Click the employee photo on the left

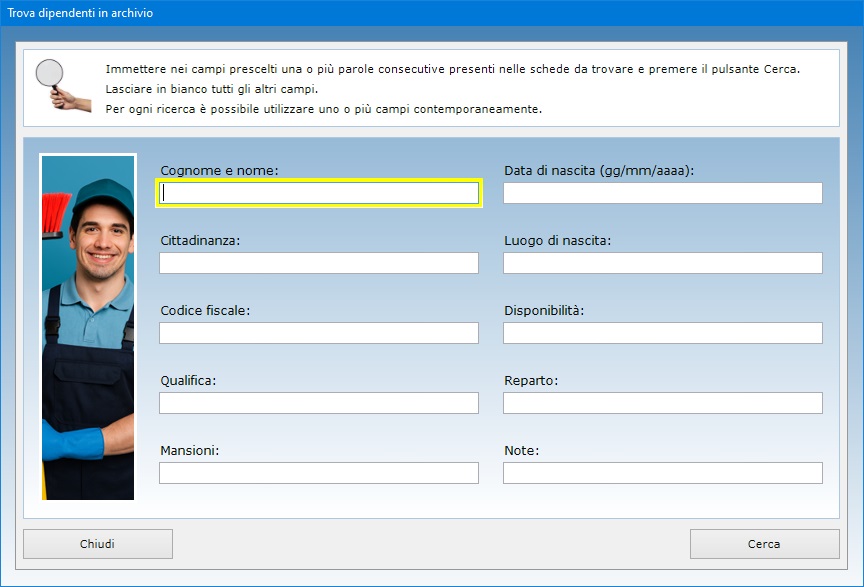88,326
